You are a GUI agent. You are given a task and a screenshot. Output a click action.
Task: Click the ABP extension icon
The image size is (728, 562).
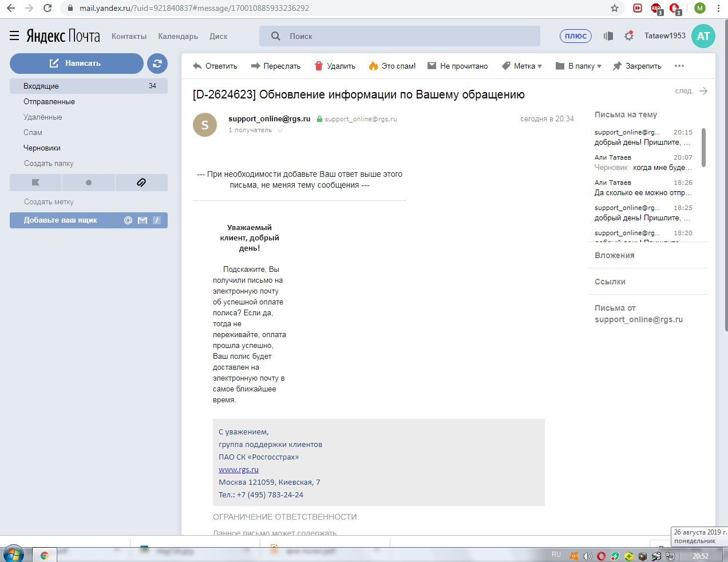(656, 8)
